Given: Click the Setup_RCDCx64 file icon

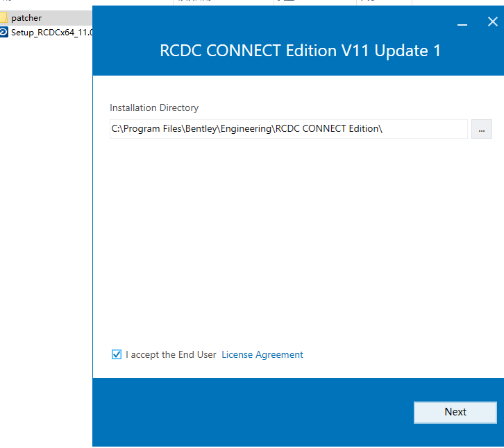Looking at the screenshot, I should click(3, 33).
